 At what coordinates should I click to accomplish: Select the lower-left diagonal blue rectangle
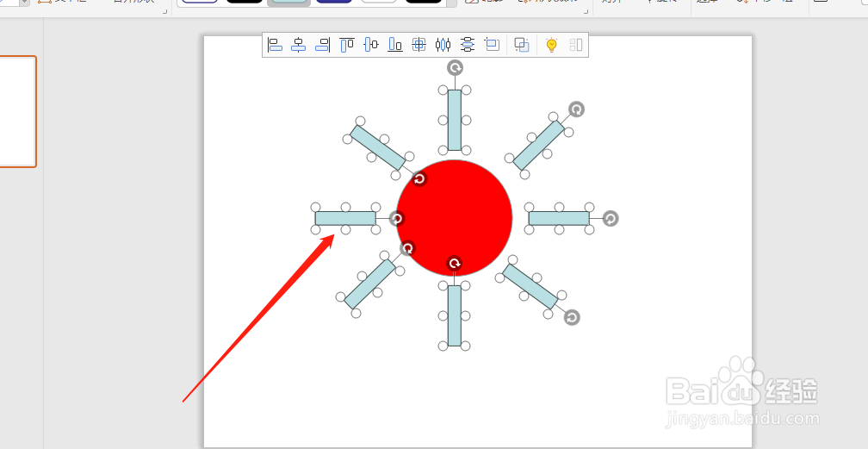tap(369, 284)
